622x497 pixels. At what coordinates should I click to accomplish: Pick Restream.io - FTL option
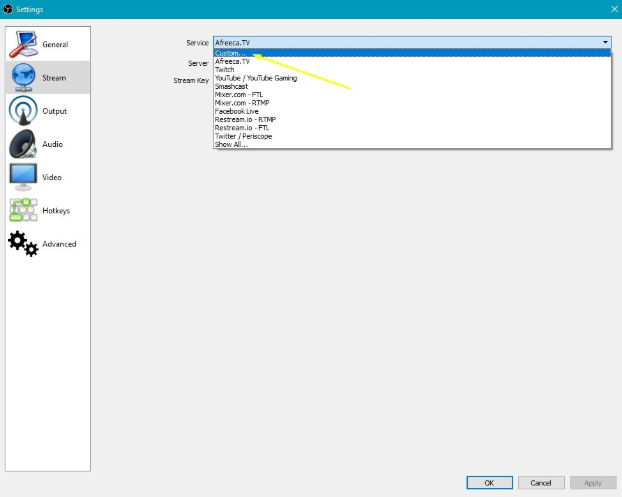412,128
